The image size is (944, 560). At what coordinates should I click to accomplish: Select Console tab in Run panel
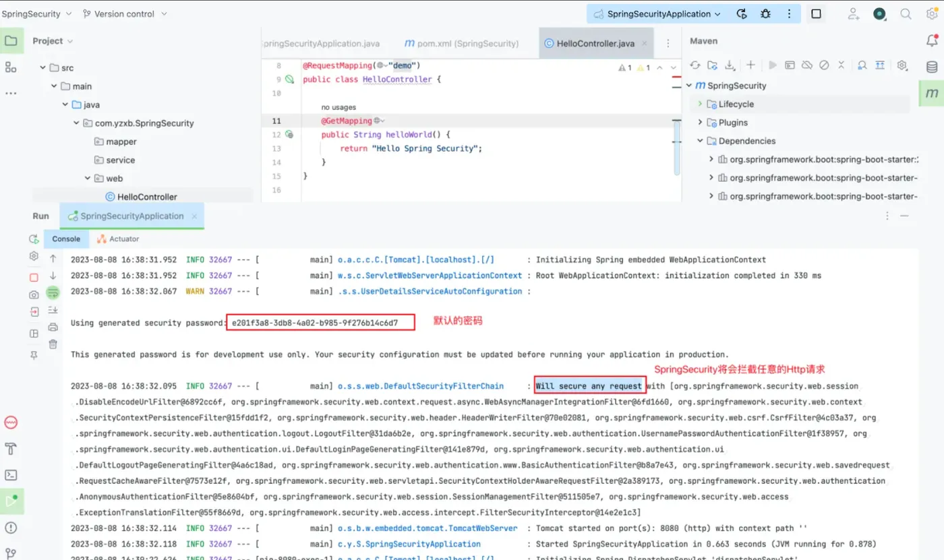[66, 239]
